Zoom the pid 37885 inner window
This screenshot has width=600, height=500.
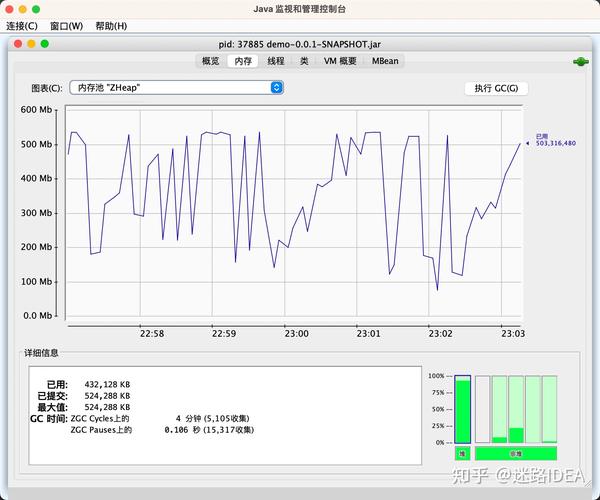[45, 44]
